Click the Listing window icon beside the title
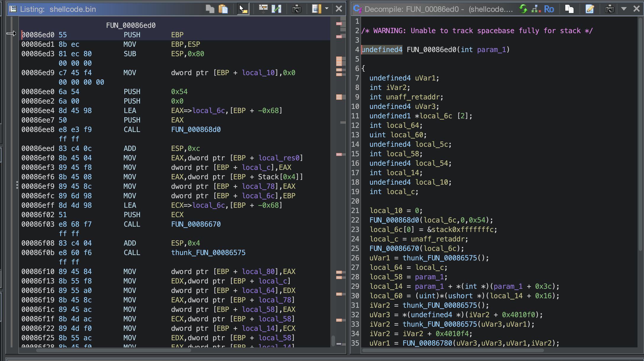Viewport: 644px width, 361px height. pyautogui.click(x=13, y=9)
